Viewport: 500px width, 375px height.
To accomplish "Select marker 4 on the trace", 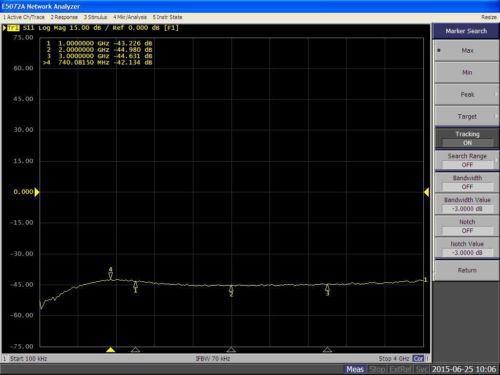I will (x=111, y=274).
